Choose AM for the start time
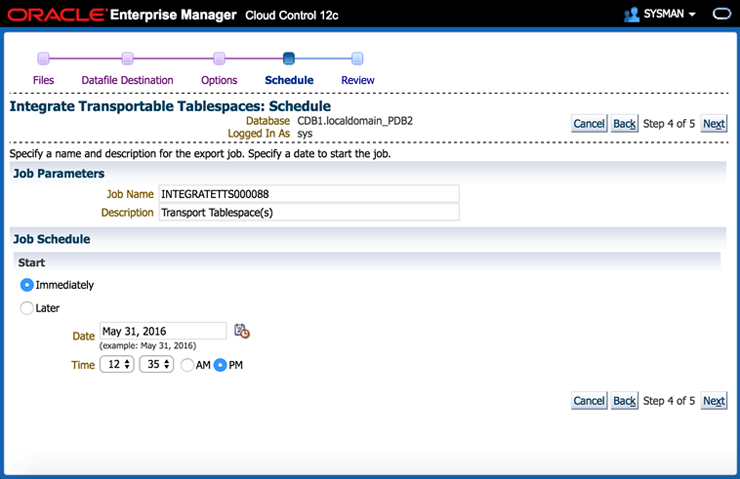Viewport: 740px width, 479px height. click(x=187, y=365)
